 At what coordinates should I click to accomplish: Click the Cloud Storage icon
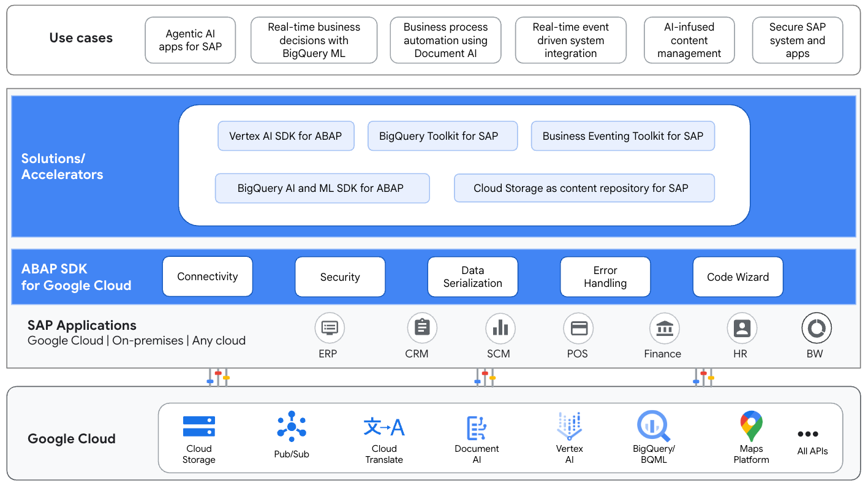click(x=198, y=425)
